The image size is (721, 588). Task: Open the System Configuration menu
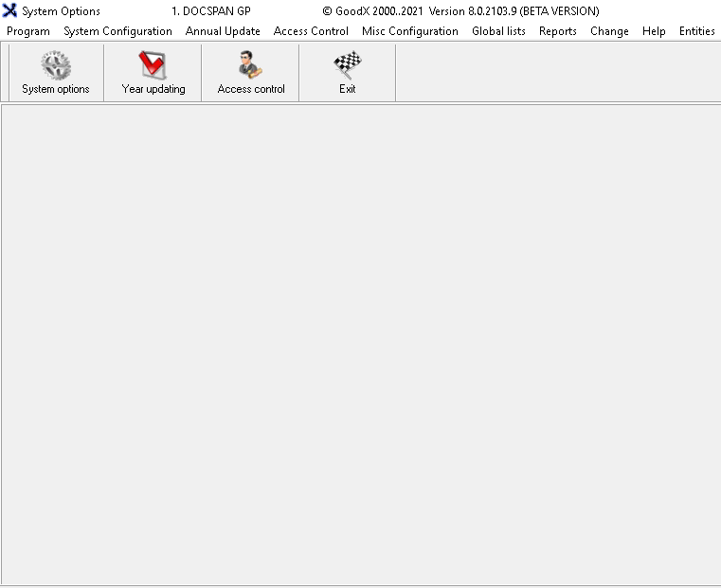click(117, 31)
